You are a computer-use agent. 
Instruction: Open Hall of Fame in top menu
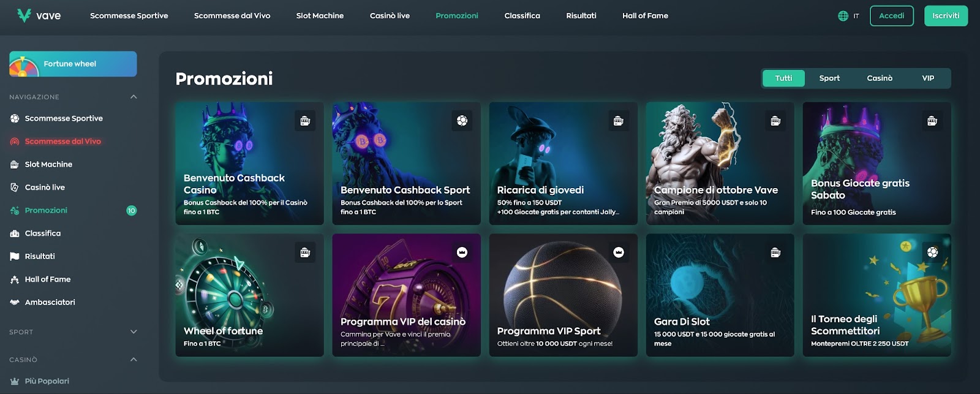[x=645, y=16]
